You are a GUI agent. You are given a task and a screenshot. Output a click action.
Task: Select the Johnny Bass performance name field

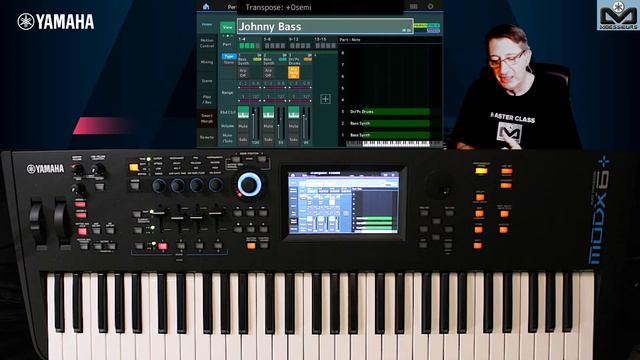click(325, 27)
